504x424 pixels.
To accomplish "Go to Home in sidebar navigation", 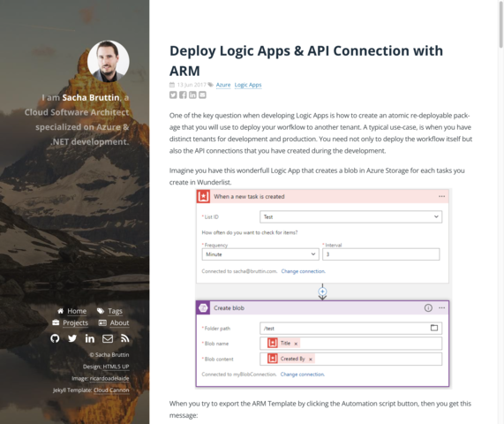I will [77, 311].
